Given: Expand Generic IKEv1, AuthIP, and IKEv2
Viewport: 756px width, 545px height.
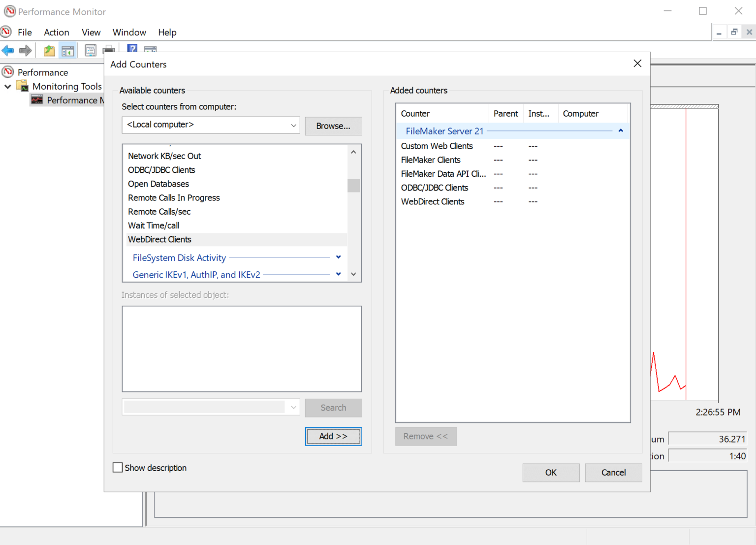Looking at the screenshot, I should (x=338, y=274).
